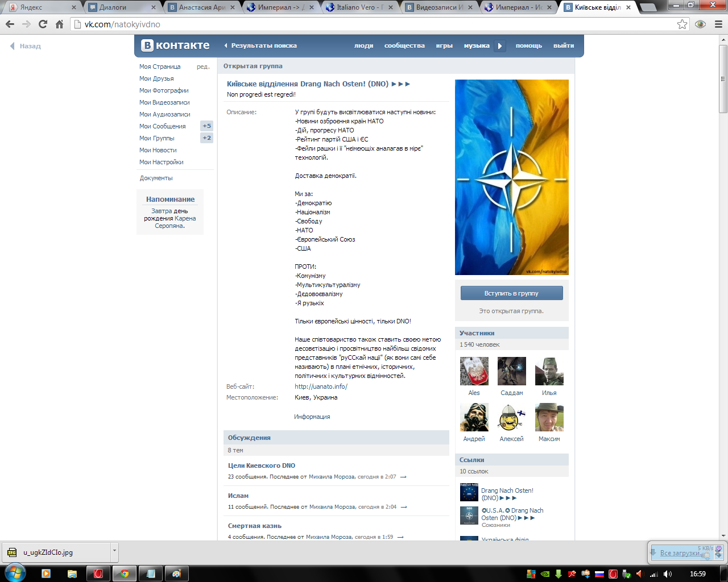Open Мои Друзья in sidebar

pos(156,78)
